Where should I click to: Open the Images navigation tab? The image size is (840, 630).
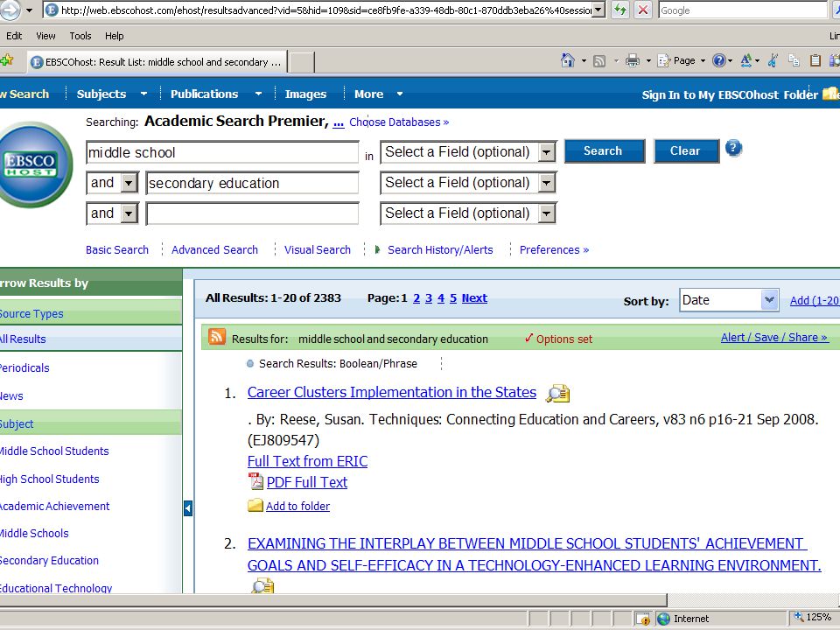click(x=305, y=94)
